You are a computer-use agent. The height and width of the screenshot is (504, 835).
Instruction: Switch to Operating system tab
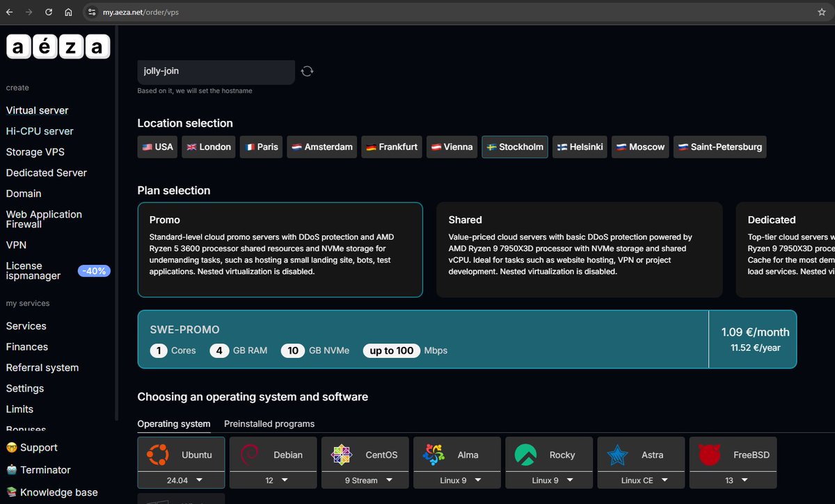pyautogui.click(x=174, y=423)
